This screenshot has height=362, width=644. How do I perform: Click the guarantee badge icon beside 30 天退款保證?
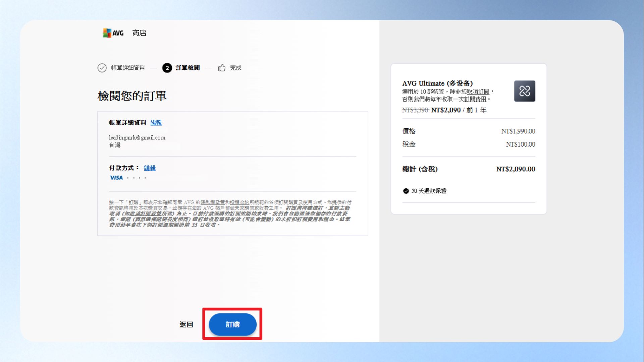(x=406, y=191)
